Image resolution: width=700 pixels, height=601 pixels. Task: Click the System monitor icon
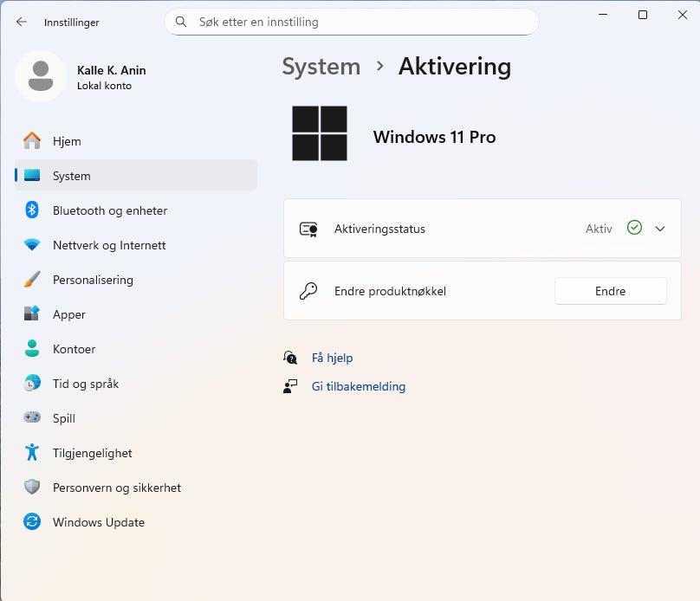click(x=32, y=175)
